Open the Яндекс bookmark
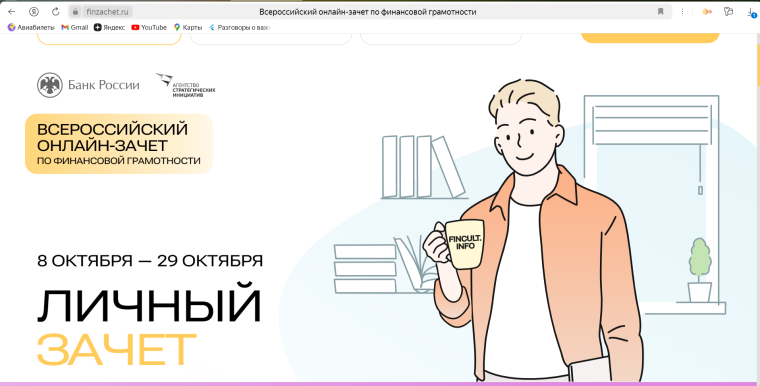The width and height of the screenshot is (760, 386). 109,28
